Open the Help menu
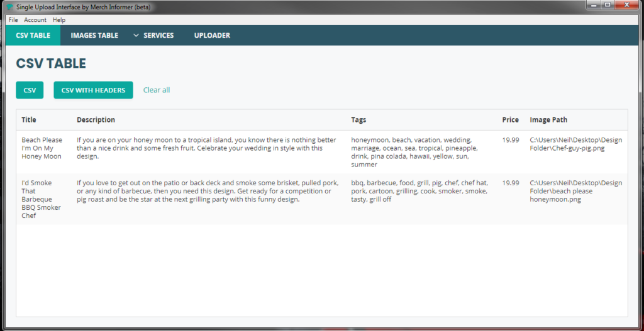Viewport: 644px width, 331px height. tap(59, 19)
